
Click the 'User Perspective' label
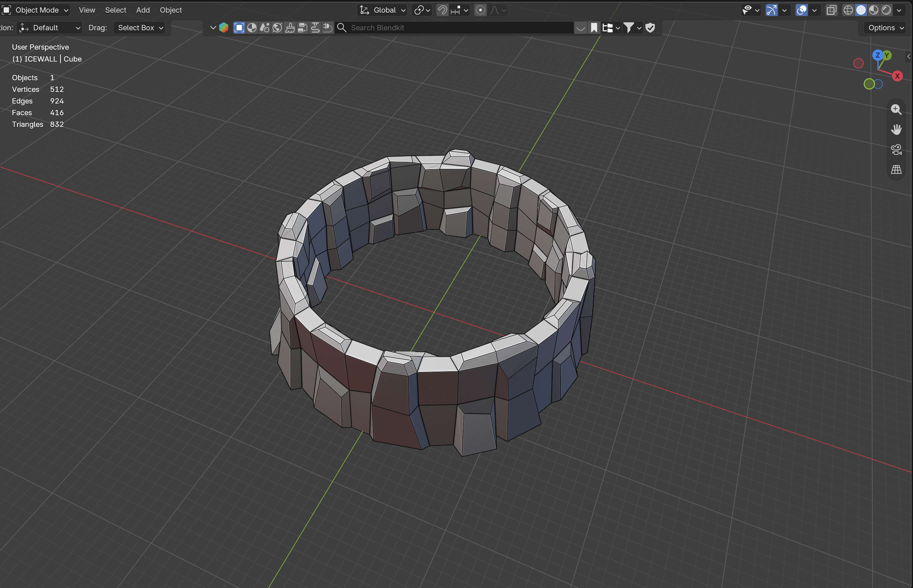tap(41, 47)
